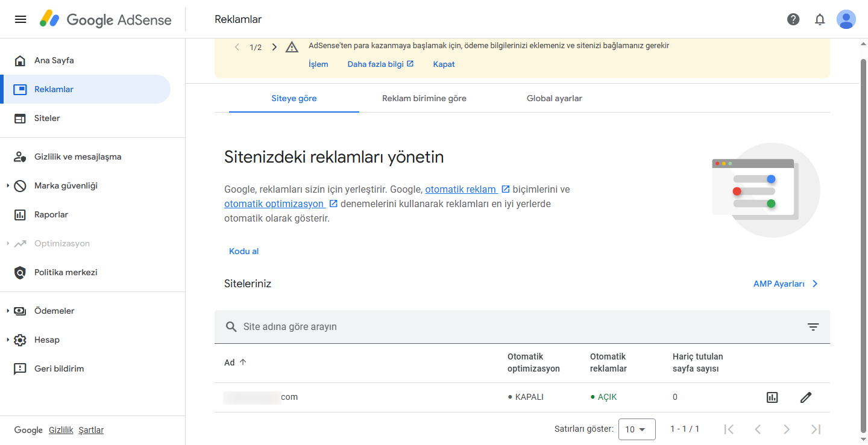Open the rows-per-page dropdown showing 10
Screen dimensions: 868x445
637,429
